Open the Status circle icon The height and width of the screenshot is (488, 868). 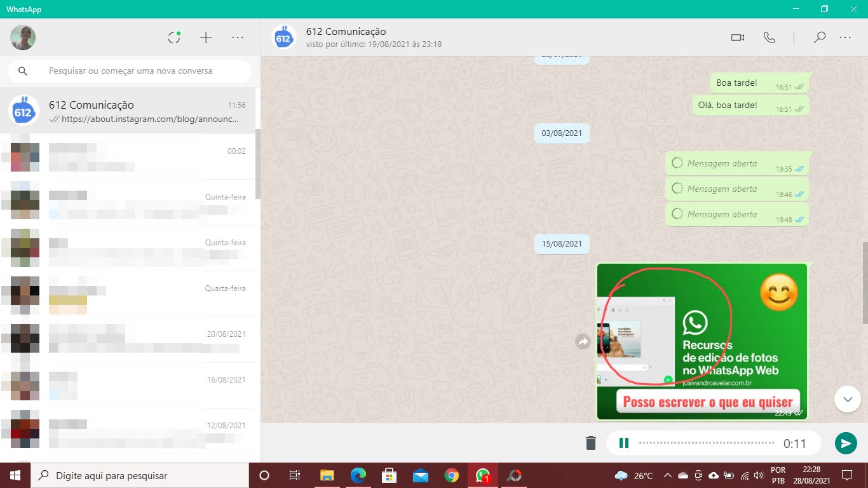point(174,37)
